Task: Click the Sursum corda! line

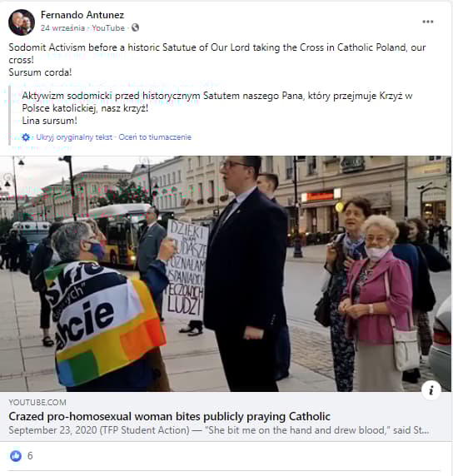Action: [x=40, y=72]
